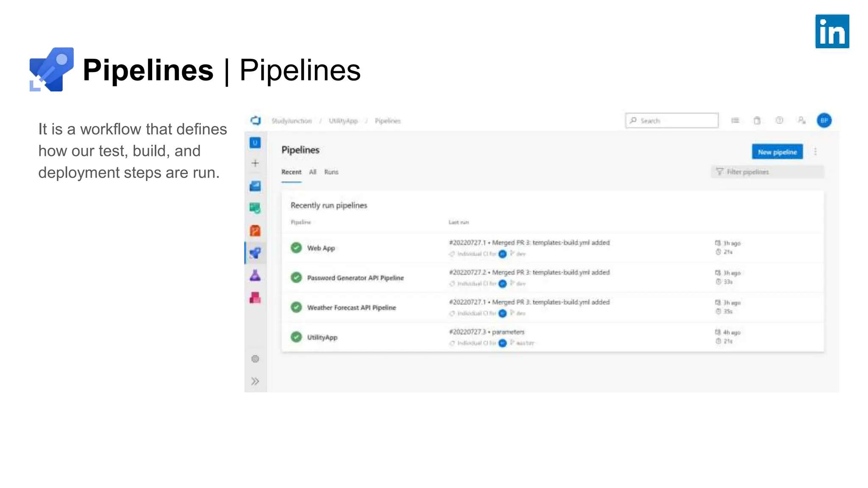Viewport: 868px width, 488px height.
Task: Open the Pipelines rocket sidebar icon
Action: 255,253
